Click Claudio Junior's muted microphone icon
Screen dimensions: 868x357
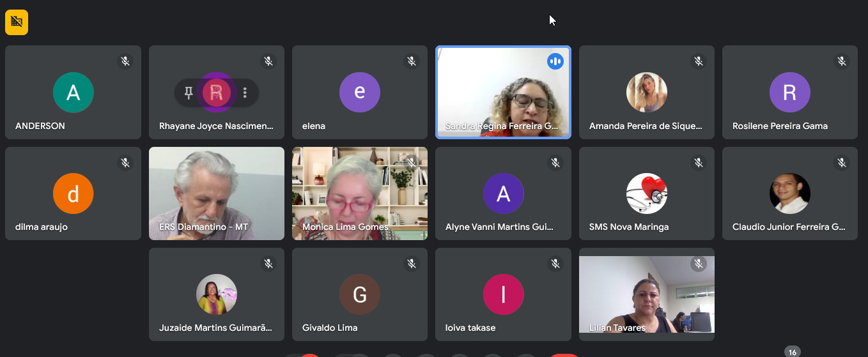[842, 163]
